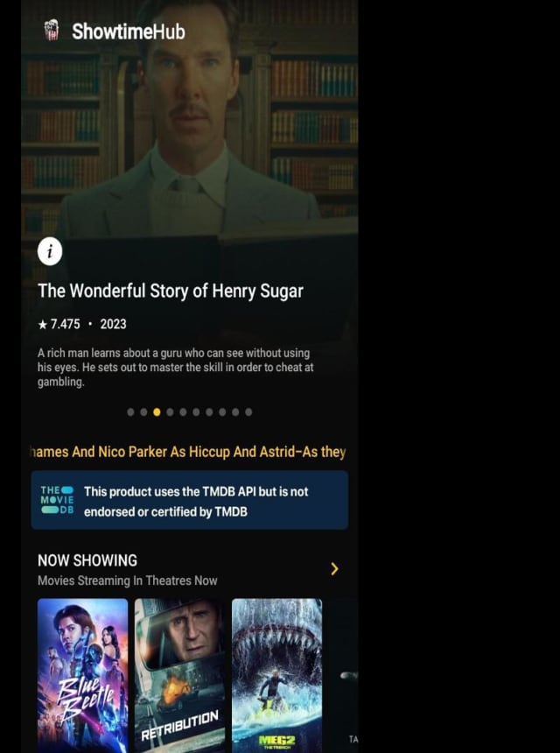Screen dimensions: 560x753
Task: Tap the NOW SHOWING section heading
Action: coord(87,560)
